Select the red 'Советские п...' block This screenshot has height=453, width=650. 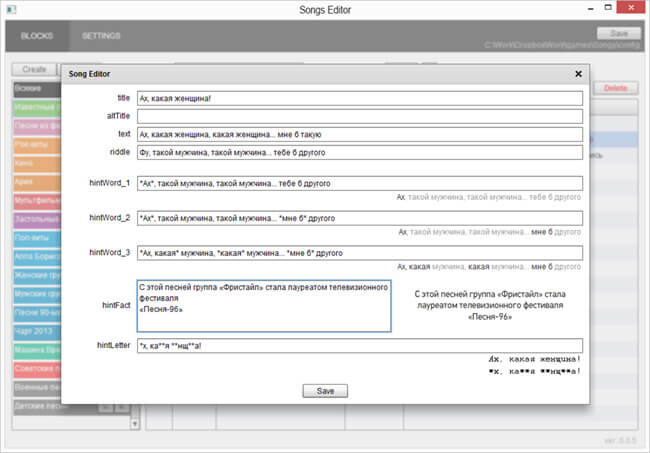coord(37,368)
